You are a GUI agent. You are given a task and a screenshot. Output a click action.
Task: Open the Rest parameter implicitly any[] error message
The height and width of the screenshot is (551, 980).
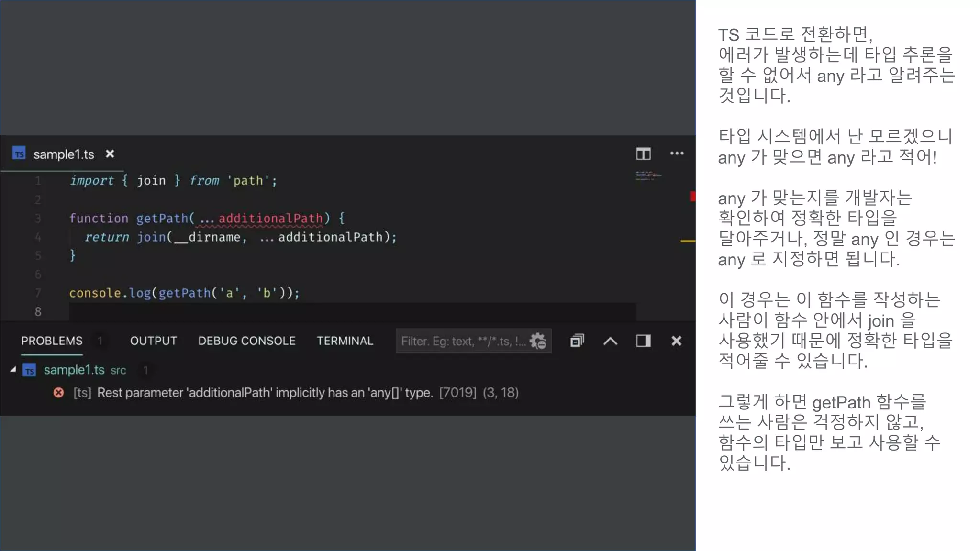(x=265, y=393)
